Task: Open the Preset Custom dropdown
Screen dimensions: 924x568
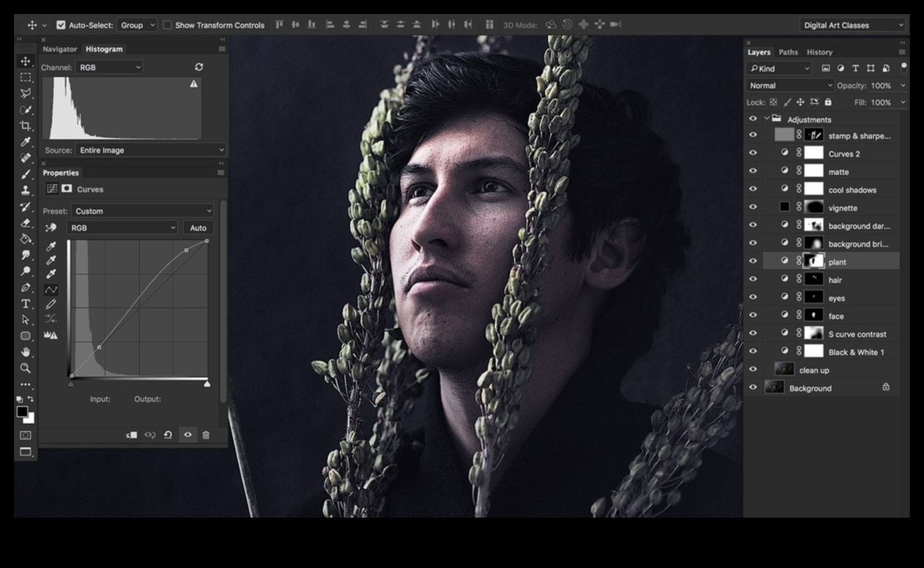Action: pyautogui.click(x=143, y=211)
